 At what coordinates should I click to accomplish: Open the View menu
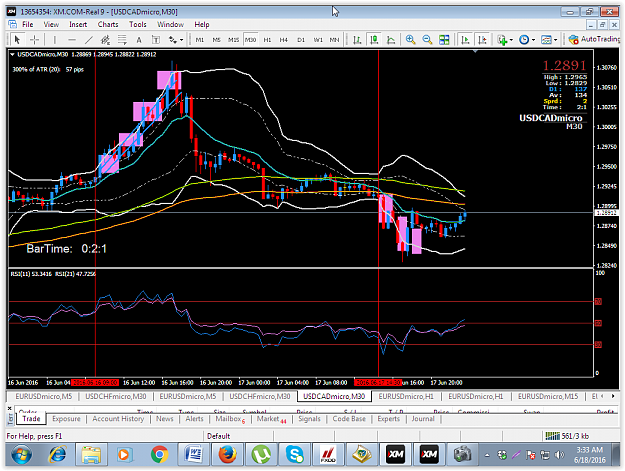51,24
